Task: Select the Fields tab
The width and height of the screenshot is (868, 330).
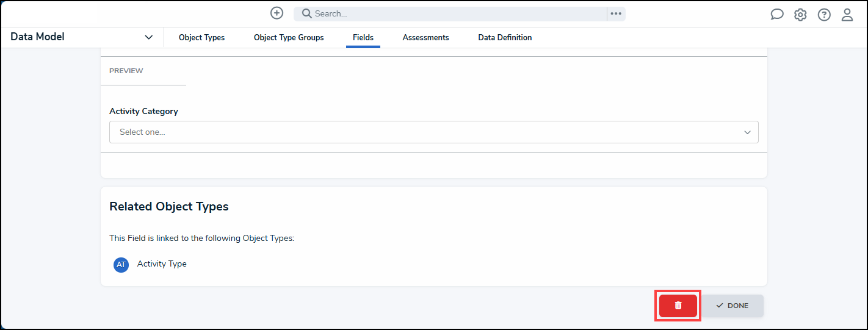Action: pos(363,38)
